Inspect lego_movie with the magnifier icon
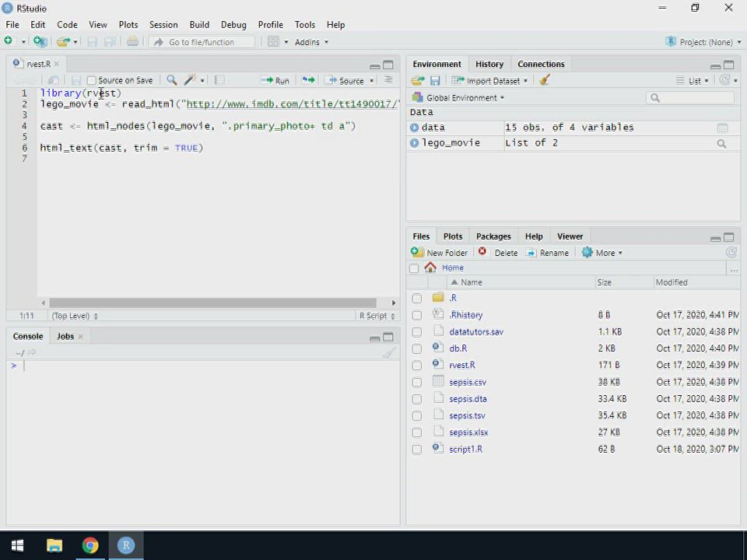 [721, 143]
